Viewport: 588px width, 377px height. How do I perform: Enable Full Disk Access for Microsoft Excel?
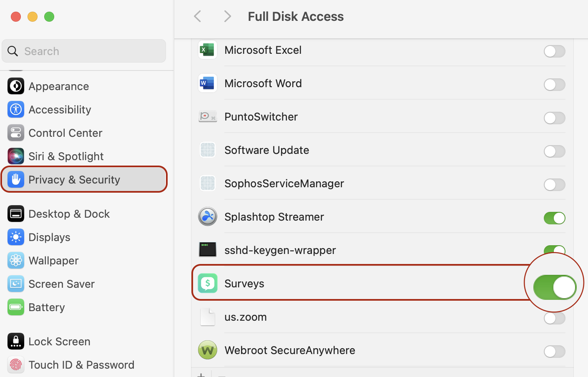[x=554, y=51]
